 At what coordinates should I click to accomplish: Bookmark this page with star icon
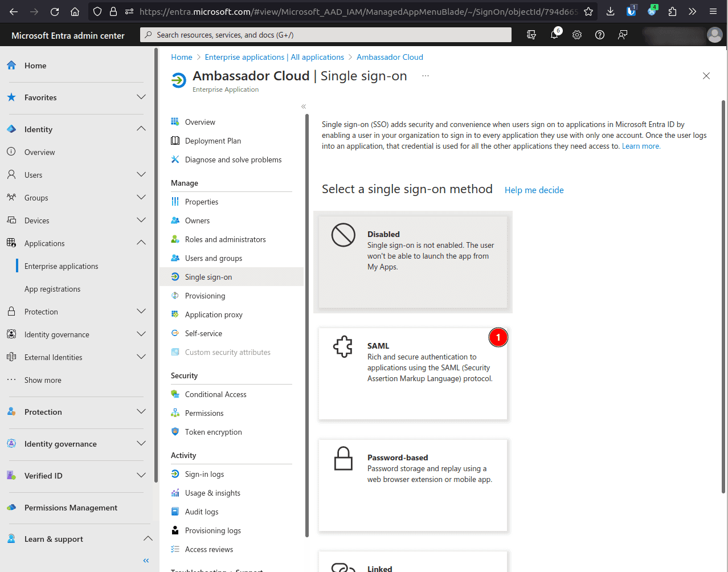588,11
